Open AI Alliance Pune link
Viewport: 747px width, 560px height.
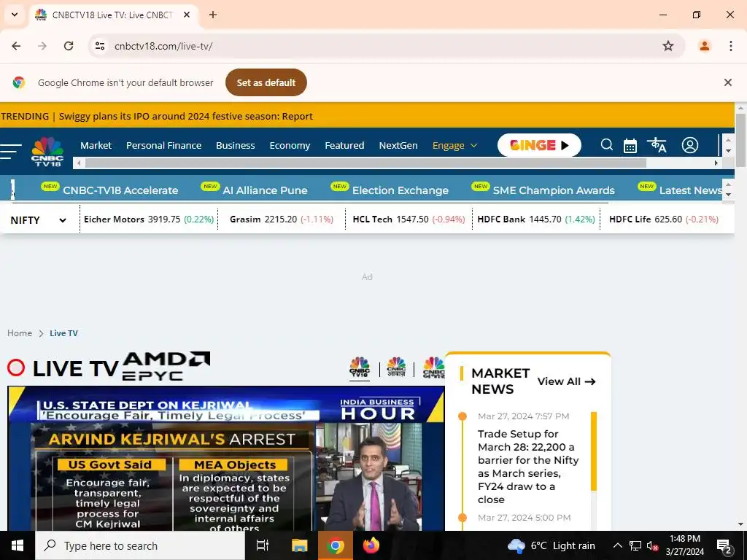[265, 190]
